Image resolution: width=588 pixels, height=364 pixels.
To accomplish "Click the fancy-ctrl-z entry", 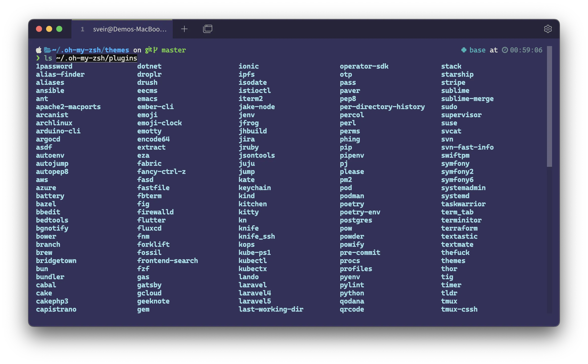I will (x=162, y=171).
